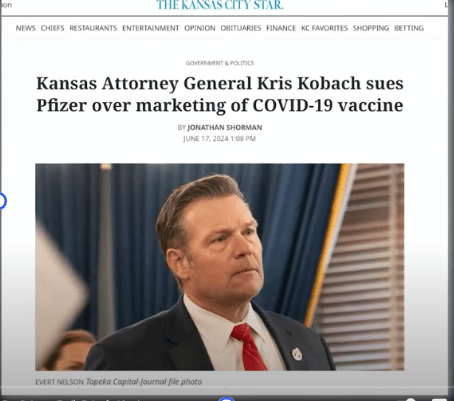Click the Evert Nelson photo credit caption
454x401 pixels.
[x=119, y=382]
